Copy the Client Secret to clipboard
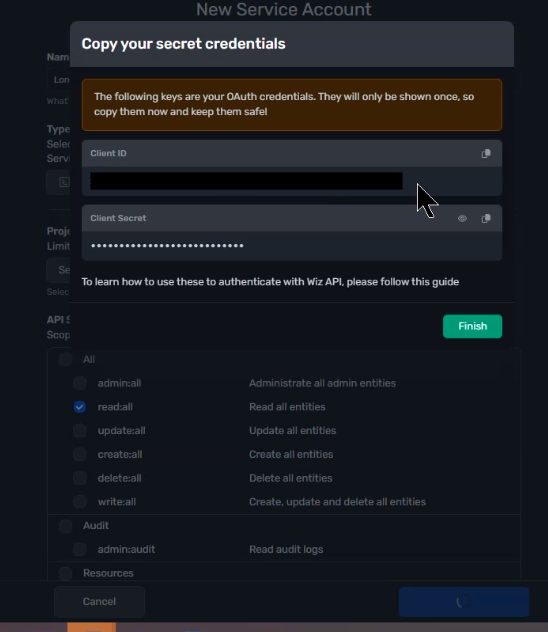This screenshot has width=548, height=632. pyautogui.click(x=486, y=218)
